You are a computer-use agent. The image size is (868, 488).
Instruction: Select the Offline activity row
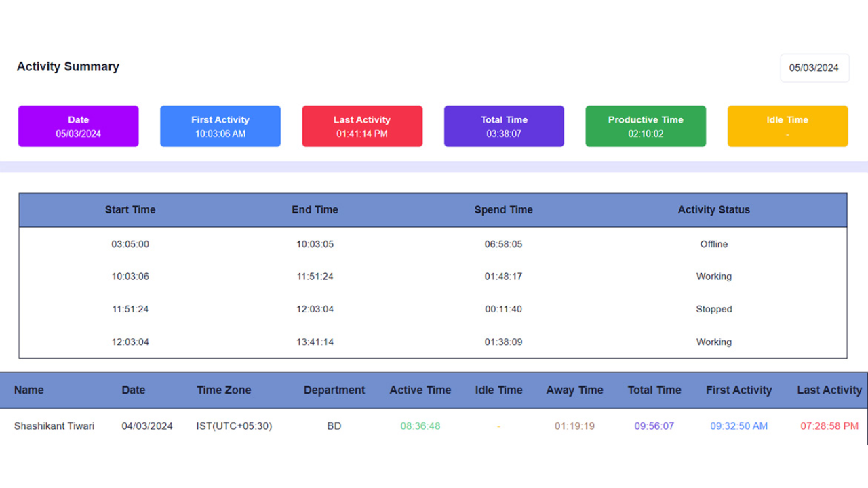[434, 244]
